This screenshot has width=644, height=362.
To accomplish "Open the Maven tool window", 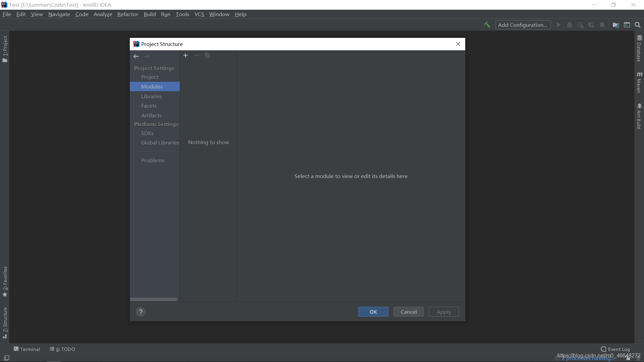I will click(639, 82).
